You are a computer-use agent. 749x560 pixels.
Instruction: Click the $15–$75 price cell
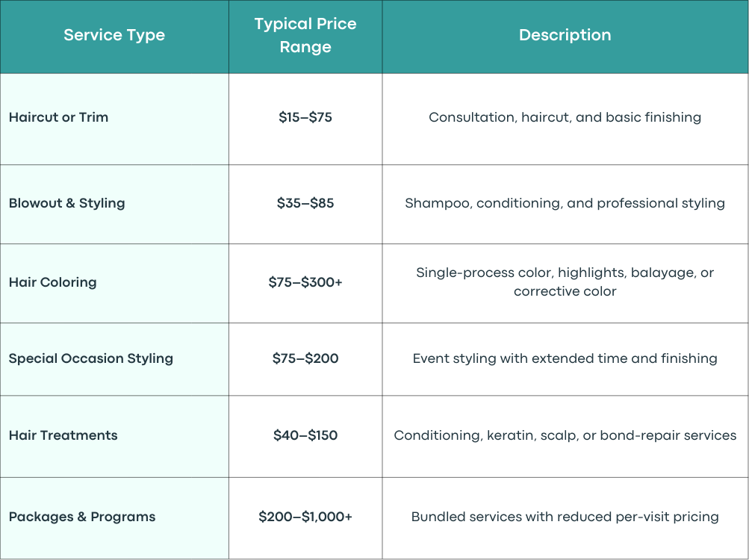[x=305, y=117]
